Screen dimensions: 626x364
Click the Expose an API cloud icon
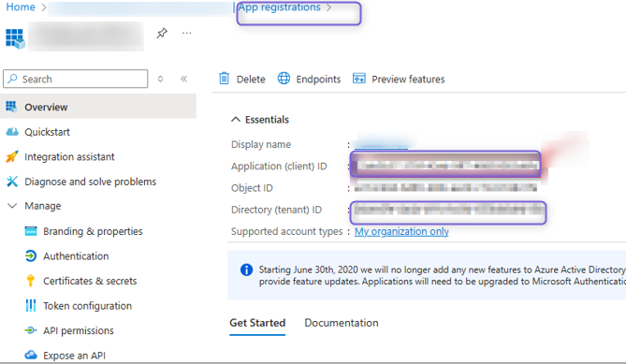pyautogui.click(x=31, y=355)
